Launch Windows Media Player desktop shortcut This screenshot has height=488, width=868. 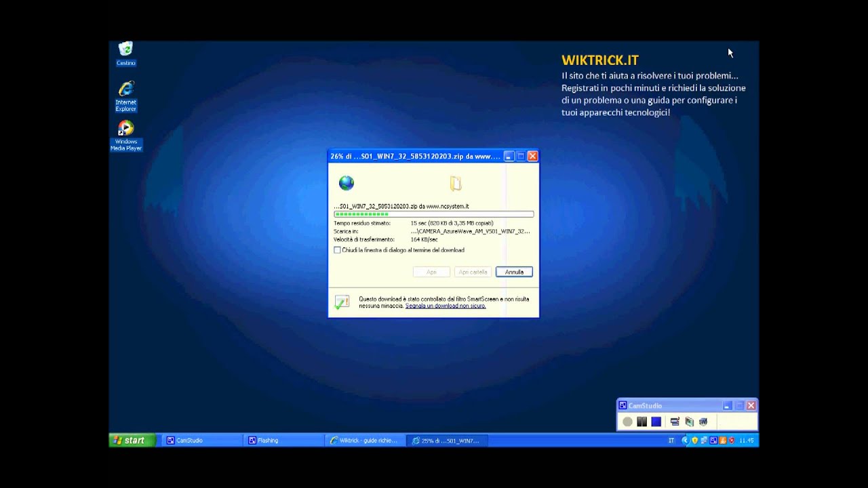tap(125, 136)
